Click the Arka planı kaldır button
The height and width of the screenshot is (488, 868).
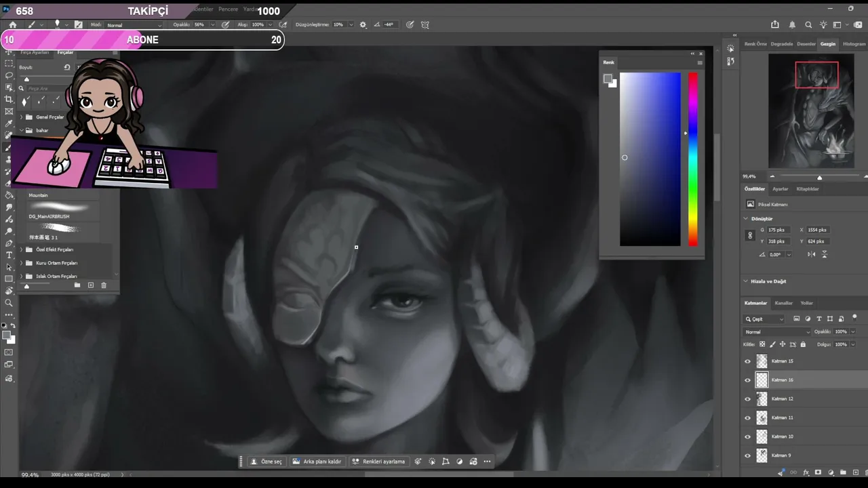pyautogui.click(x=317, y=462)
